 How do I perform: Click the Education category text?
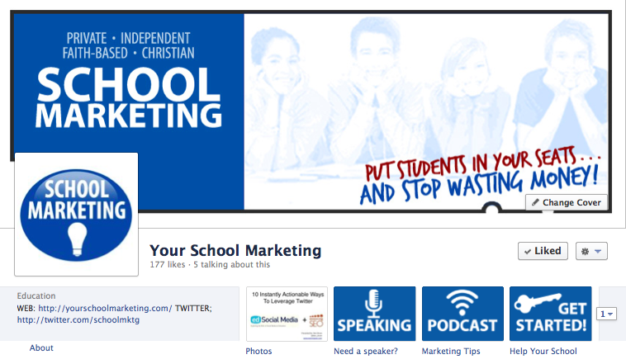pos(36,295)
